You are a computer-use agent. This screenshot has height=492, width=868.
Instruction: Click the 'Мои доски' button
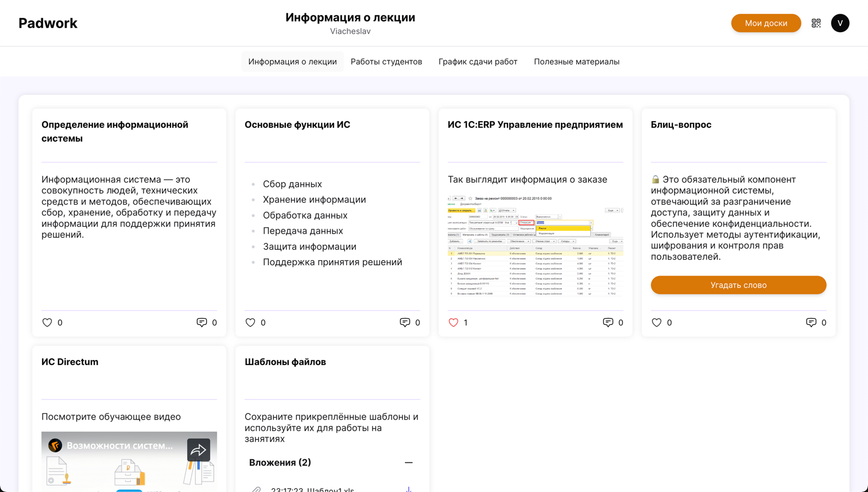tap(766, 23)
